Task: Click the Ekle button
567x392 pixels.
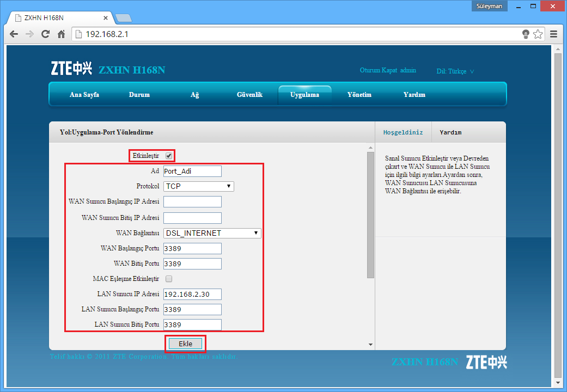Action: click(x=186, y=344)
